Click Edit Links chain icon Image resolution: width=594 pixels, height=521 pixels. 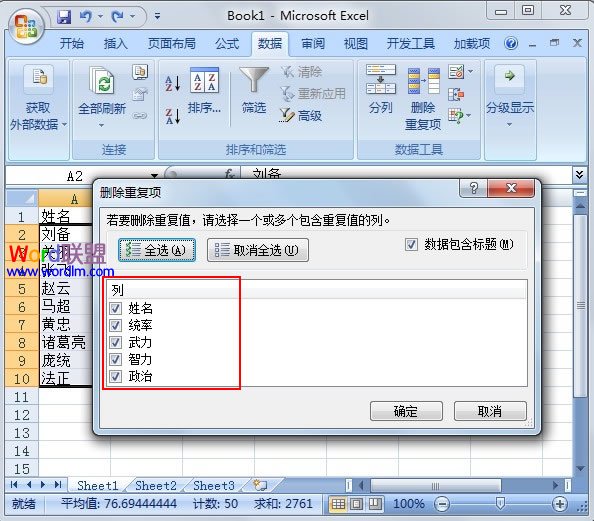coord(140,116)
